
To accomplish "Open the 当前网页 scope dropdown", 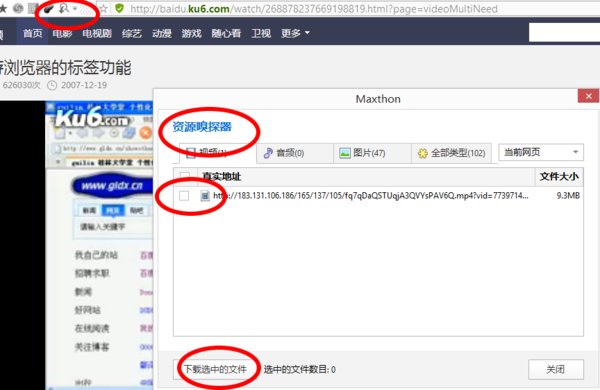I will tap(541, 152).
